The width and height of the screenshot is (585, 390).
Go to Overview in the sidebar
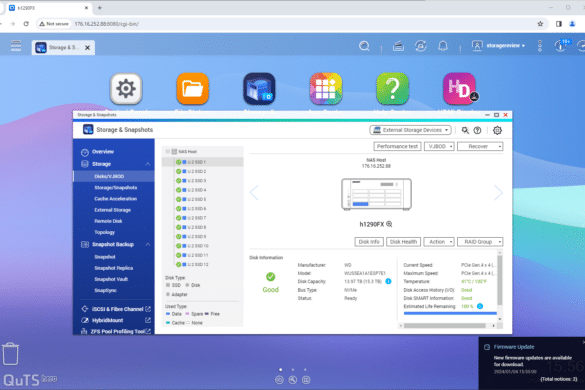103,152
